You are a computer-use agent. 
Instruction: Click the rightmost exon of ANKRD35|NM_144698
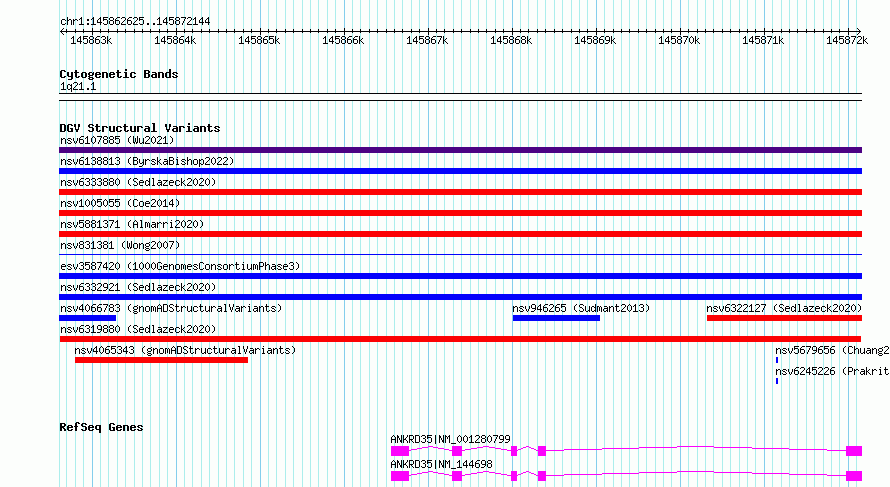(x=854, y=476)
